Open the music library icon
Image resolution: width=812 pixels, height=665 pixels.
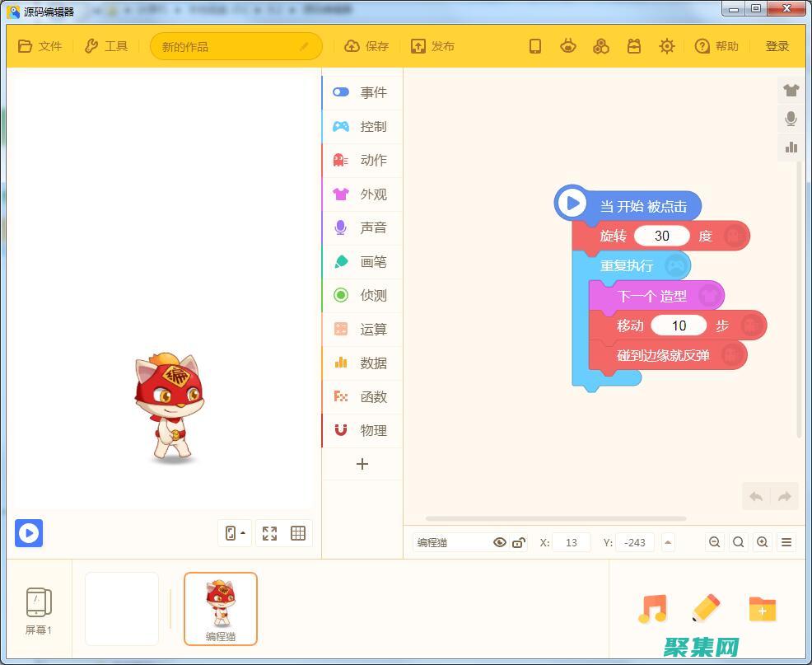[x=652, y=609]
